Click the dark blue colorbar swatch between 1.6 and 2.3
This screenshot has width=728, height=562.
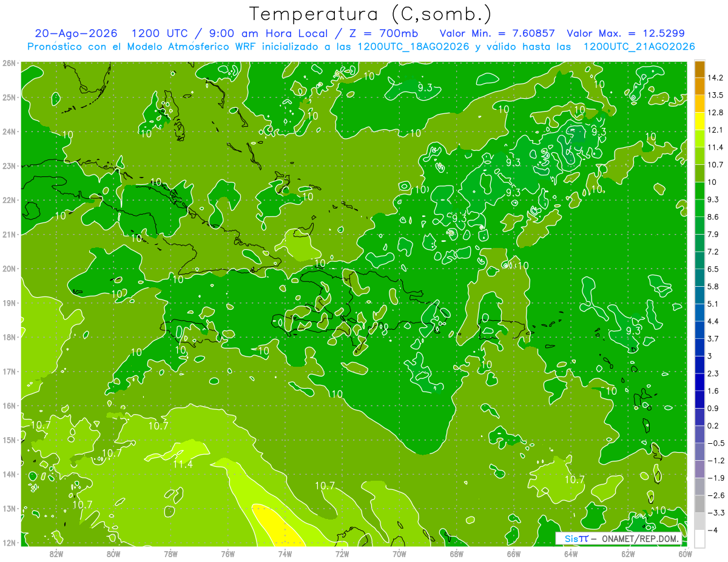click(x=699, y=382)
